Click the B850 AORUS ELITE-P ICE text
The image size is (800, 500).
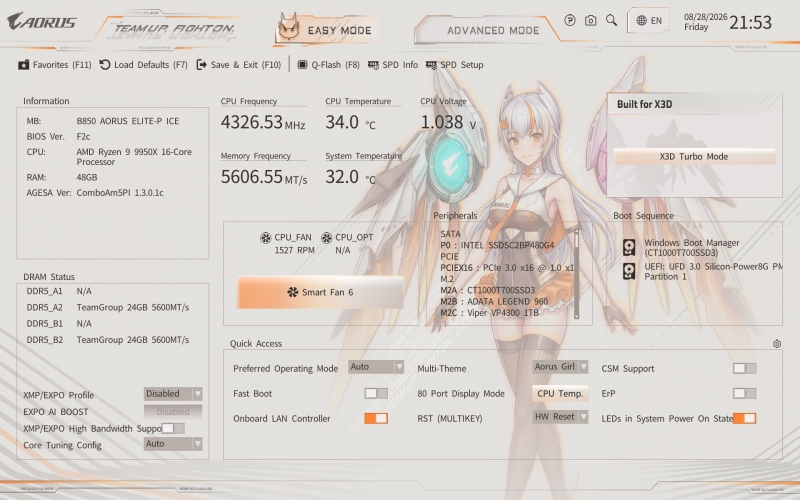[x=128, y=121]
